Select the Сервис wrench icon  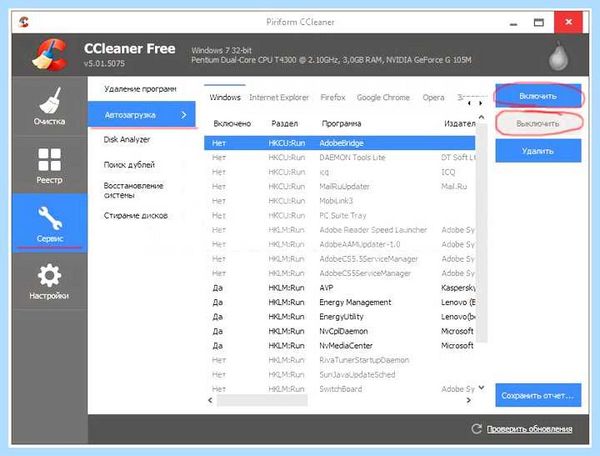click(x=50, y=218)
